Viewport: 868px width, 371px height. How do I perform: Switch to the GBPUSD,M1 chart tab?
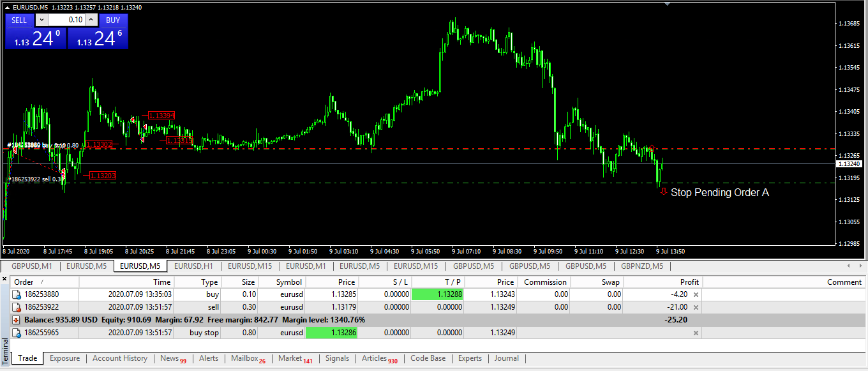[x=31, y=266]
